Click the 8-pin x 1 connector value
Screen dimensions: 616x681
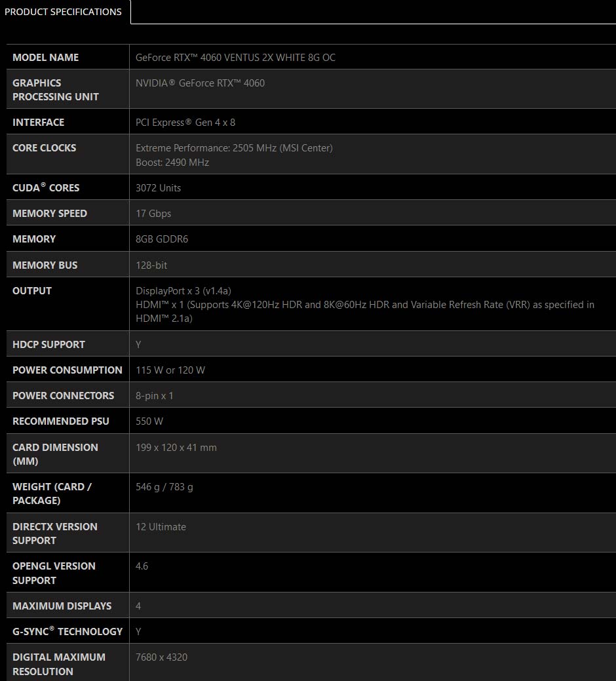point(155,396)
